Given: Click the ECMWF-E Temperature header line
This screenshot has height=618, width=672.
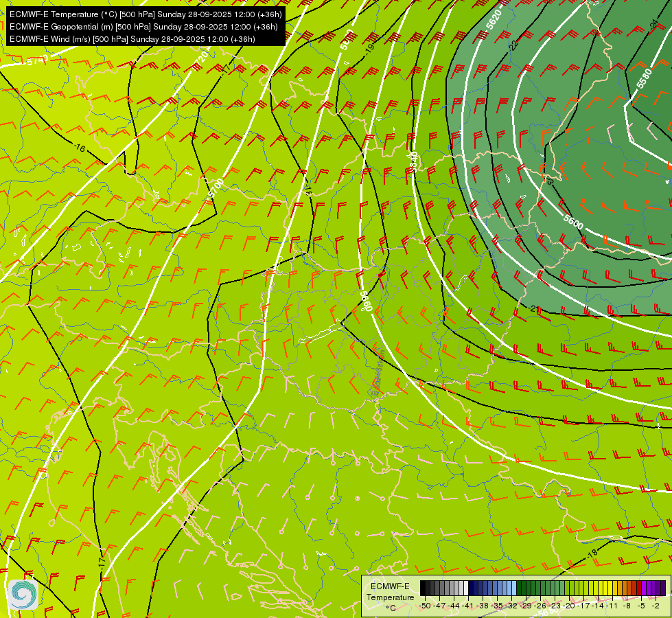Looking at the screenshot, I should coord(146,14).
